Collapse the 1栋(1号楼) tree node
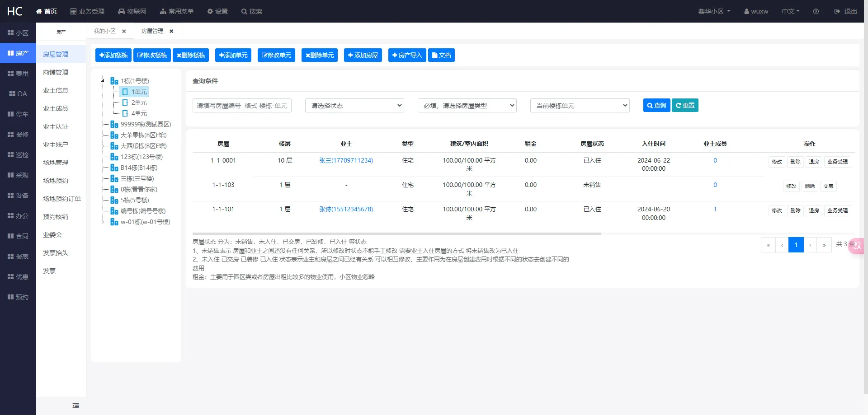868x415 pixels. point(103,81)
